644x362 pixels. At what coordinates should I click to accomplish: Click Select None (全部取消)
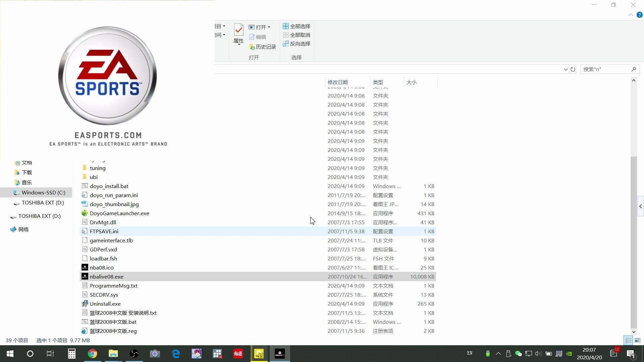pos(297,35)
